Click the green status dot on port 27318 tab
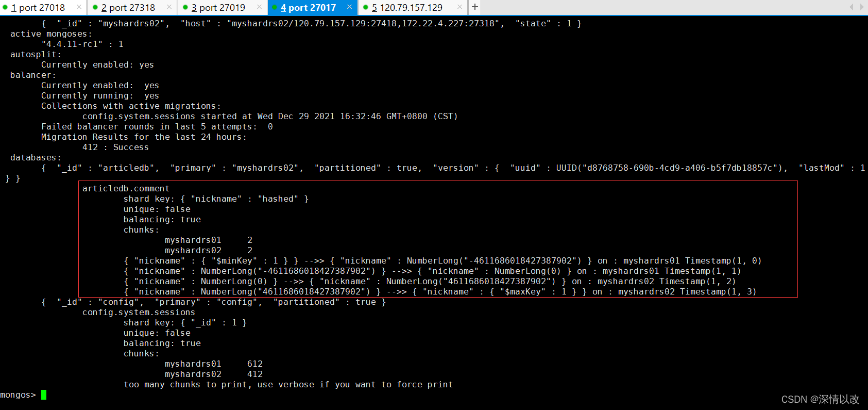The width and height of the screenshot is (868, 410). (95, 7)
